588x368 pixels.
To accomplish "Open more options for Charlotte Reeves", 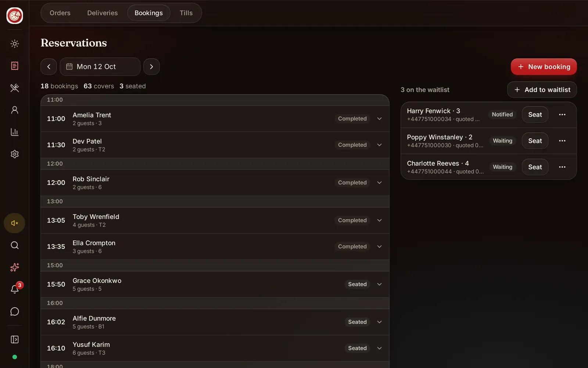I will click(x=562, y=167).
